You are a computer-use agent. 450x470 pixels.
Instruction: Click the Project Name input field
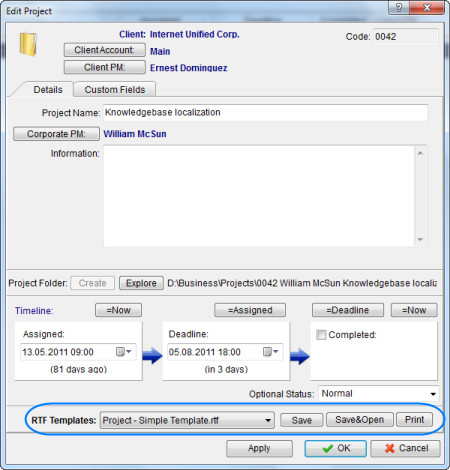265,113
